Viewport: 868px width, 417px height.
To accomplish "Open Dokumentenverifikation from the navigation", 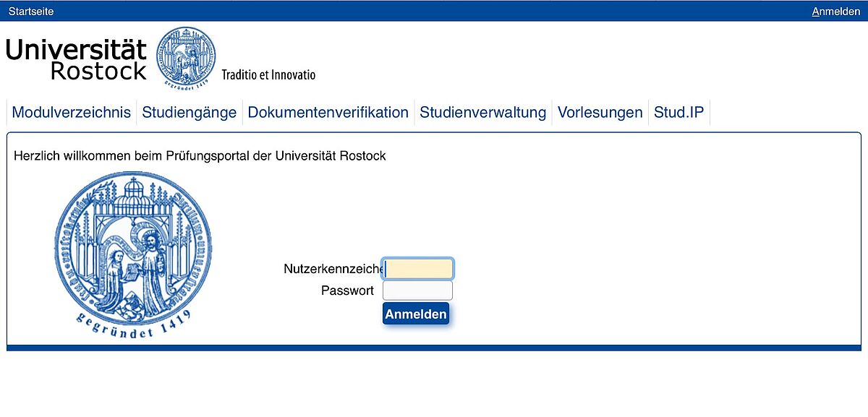I will click(x=328, y=113).
